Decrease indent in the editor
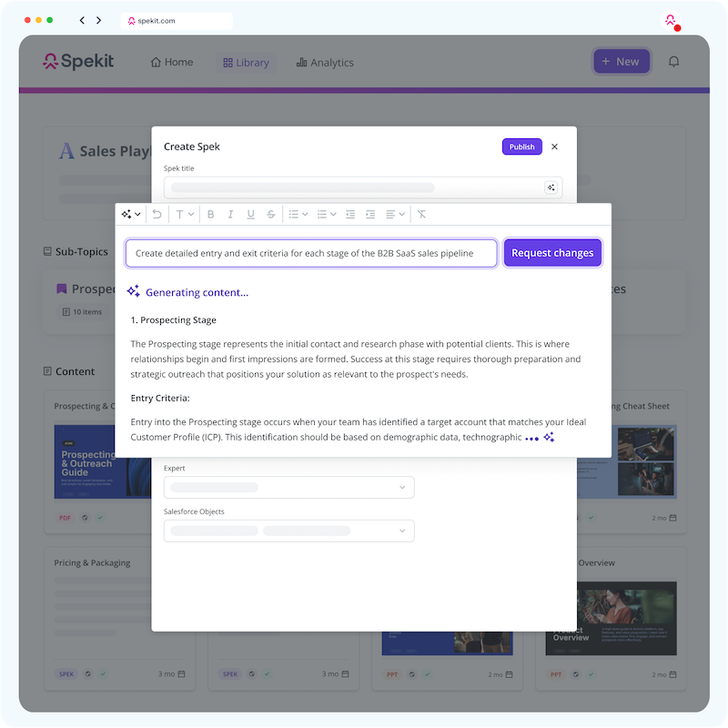Viewport: 728px width, 728px height. [350, 214]
